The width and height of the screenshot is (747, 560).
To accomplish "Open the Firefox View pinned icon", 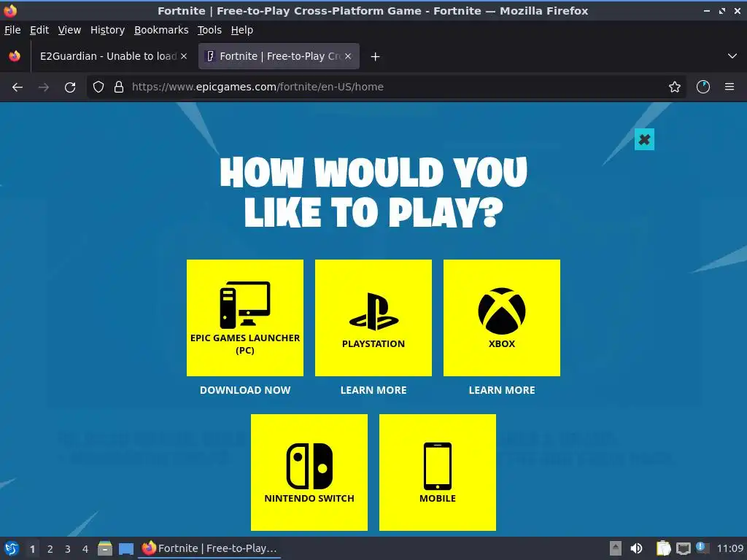I will pyautogui.click(x=15, y=56).
